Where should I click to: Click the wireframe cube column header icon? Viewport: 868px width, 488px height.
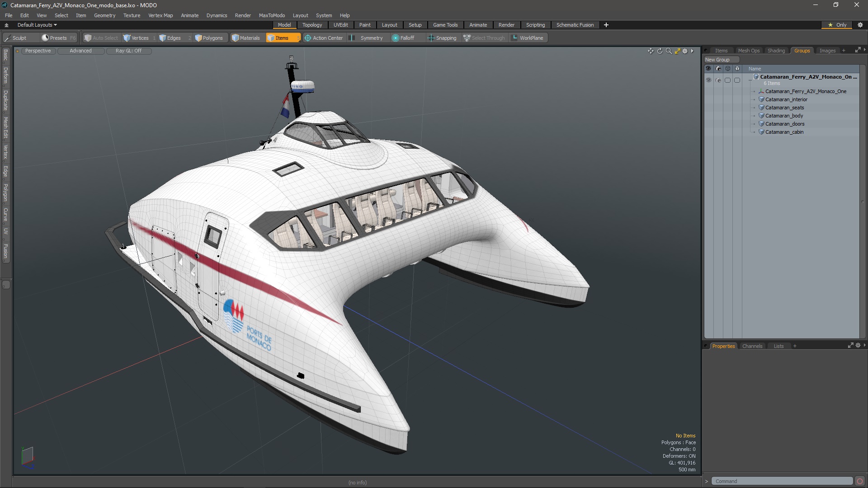tap(728, 69)
